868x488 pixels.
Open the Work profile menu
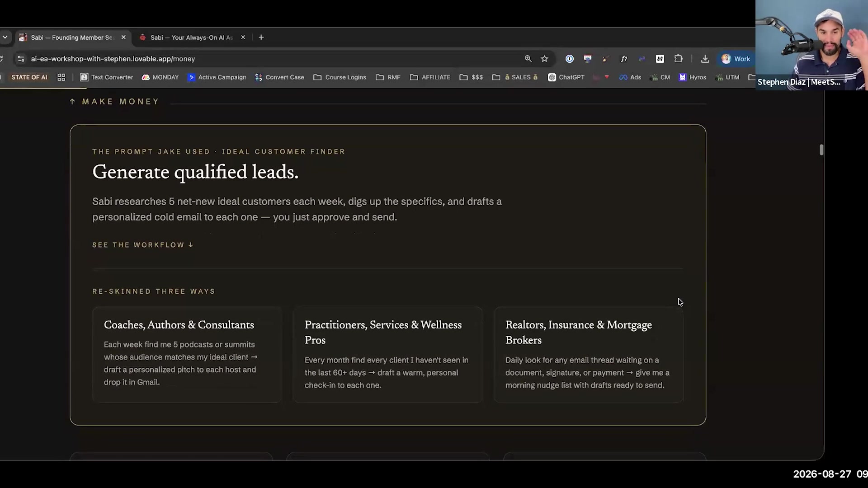736,59
